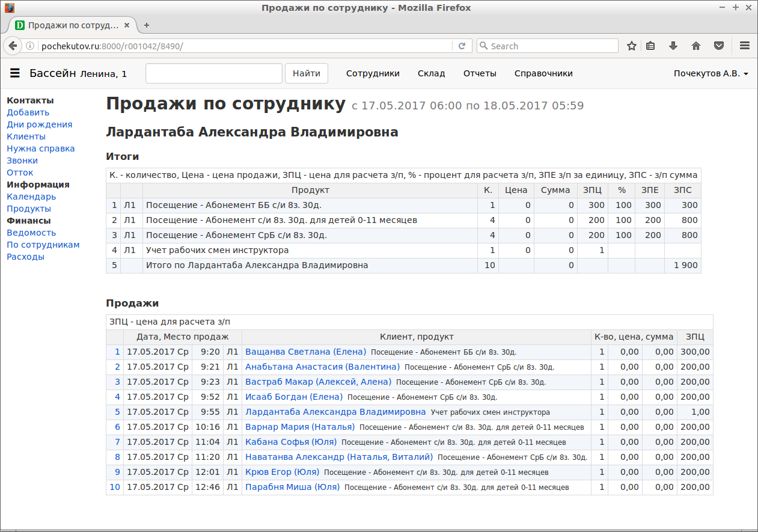Open the Ведомость link in sidebar
This screenshot has width=758, height=532.
click(31, 233)
